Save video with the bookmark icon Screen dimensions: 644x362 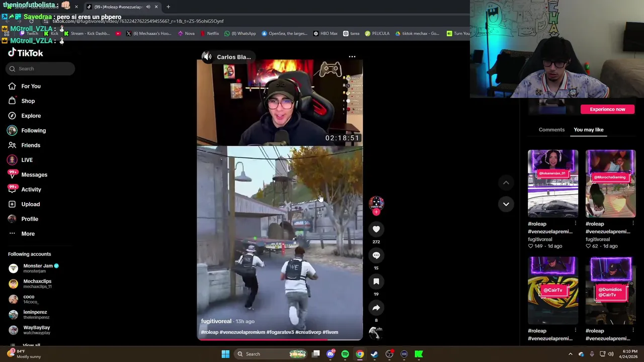pyautogui.click(x=376, y=282)
